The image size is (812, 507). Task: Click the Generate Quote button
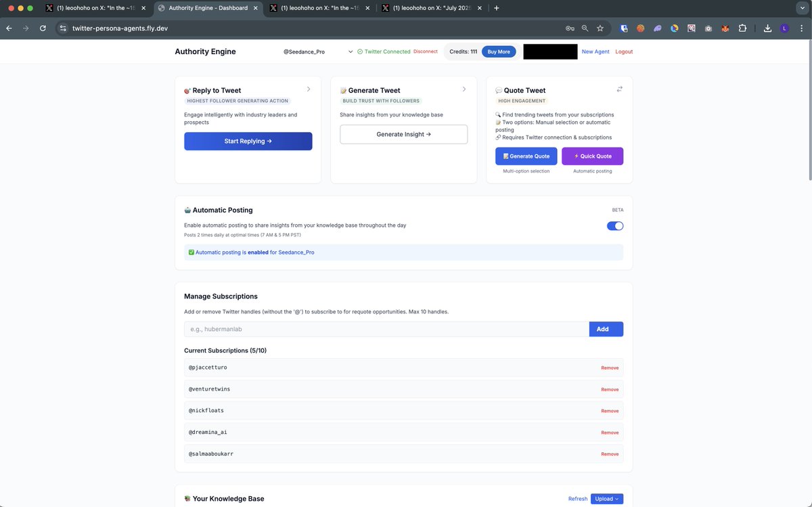pos(526,156)
